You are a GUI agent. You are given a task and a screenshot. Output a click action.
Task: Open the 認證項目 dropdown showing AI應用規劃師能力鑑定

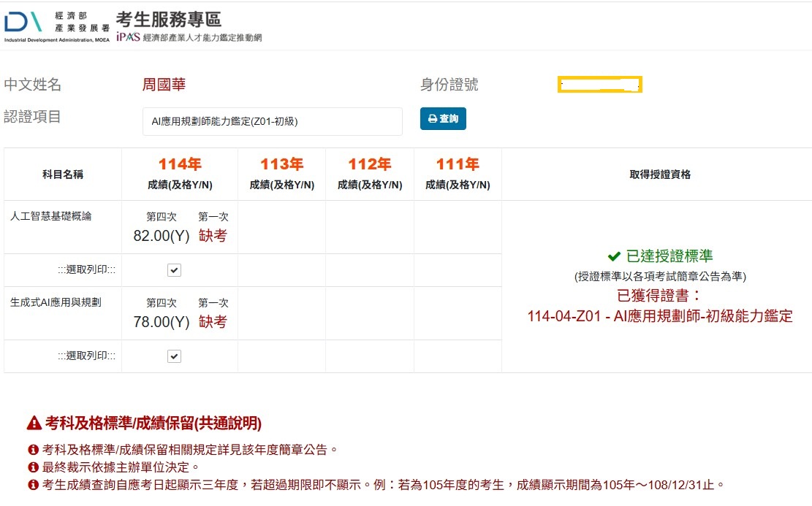[x=272, y=121]
